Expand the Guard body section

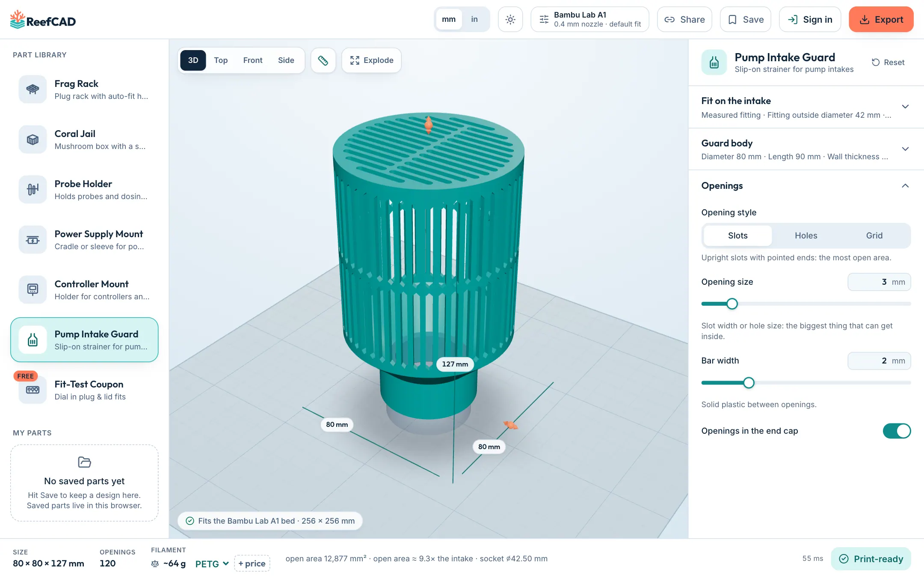[806, 149]
